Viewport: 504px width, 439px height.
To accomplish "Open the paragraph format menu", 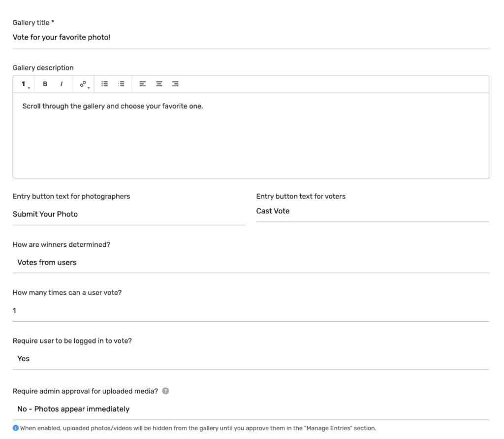I will 24,84.
